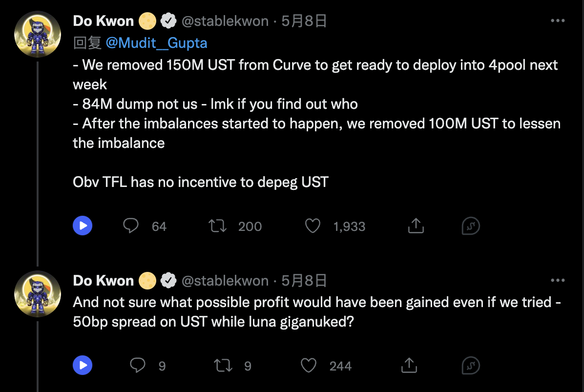584x392 pixels.
Task: Open the three-dot menu on first tweet
Action: pos(558,21)
